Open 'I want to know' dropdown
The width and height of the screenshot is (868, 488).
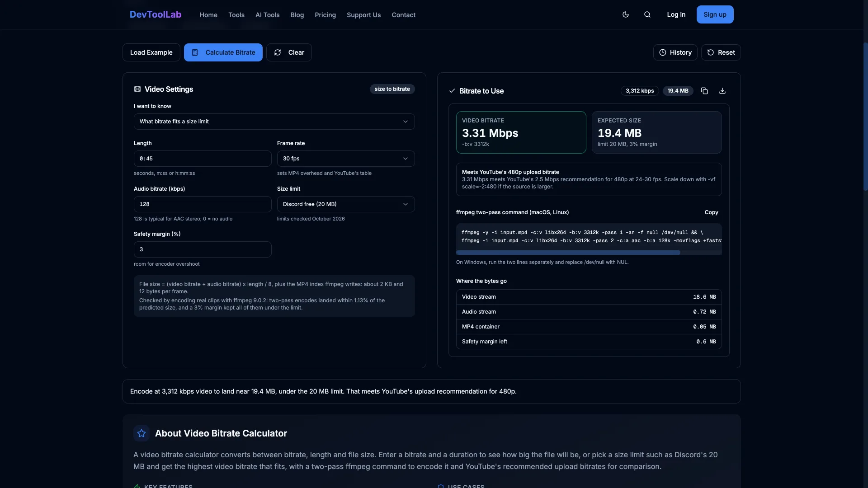274,122
